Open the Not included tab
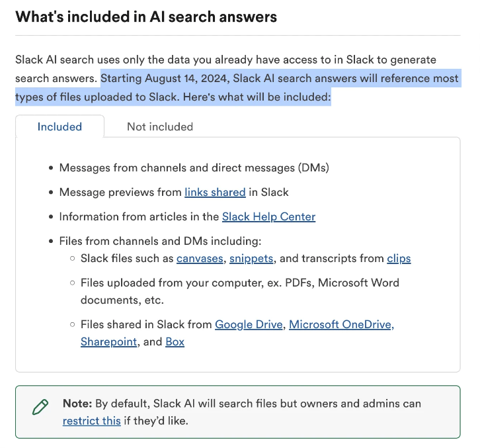 [x=160, y=126]
